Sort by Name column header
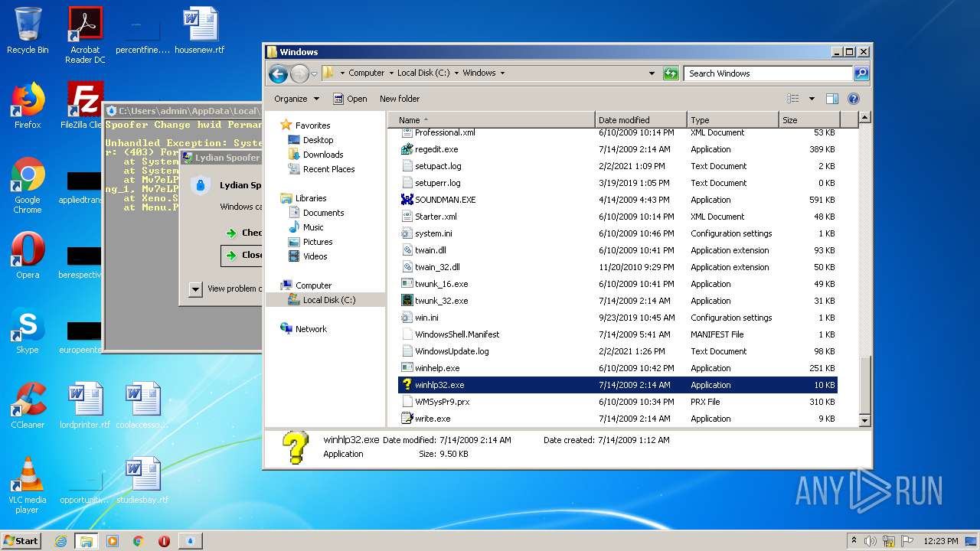This screenshot has width=980, height=551. tap(491, 120)
